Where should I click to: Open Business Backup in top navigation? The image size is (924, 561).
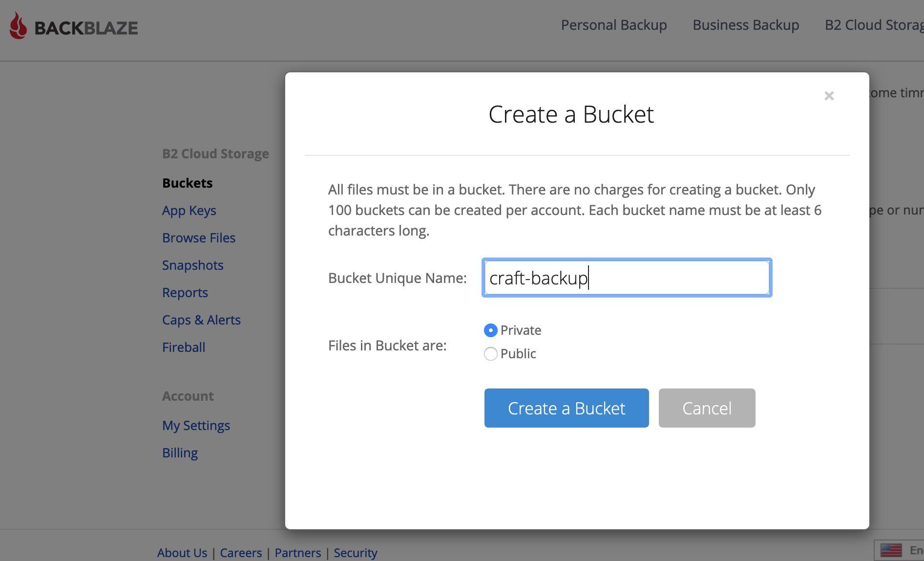[746, 25]
